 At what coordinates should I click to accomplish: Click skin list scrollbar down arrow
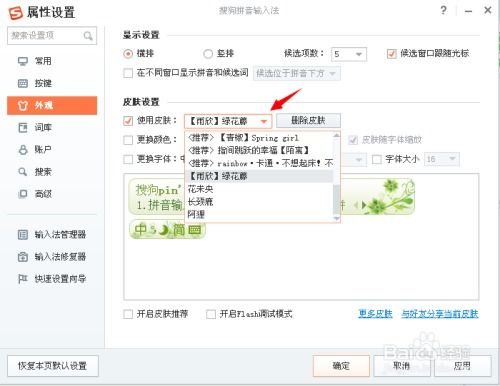pos(336,219)
